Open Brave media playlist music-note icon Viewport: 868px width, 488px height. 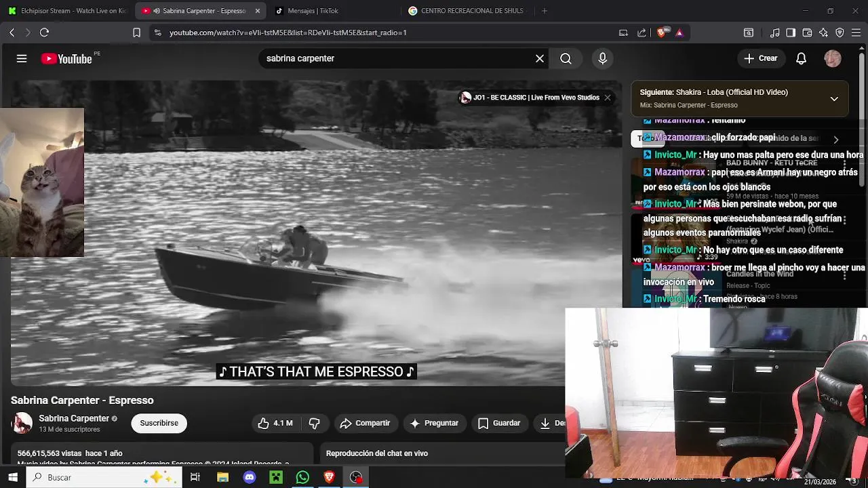click(774, 33)
